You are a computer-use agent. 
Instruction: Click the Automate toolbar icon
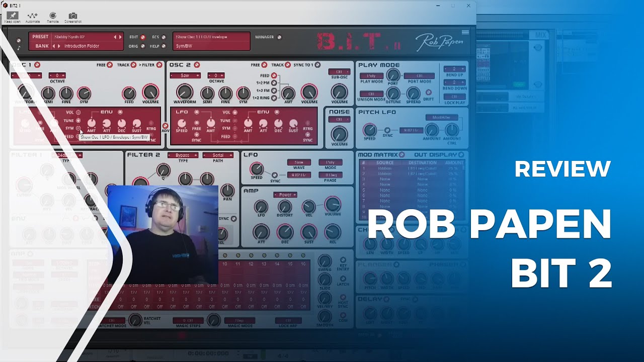coord(32,16)
